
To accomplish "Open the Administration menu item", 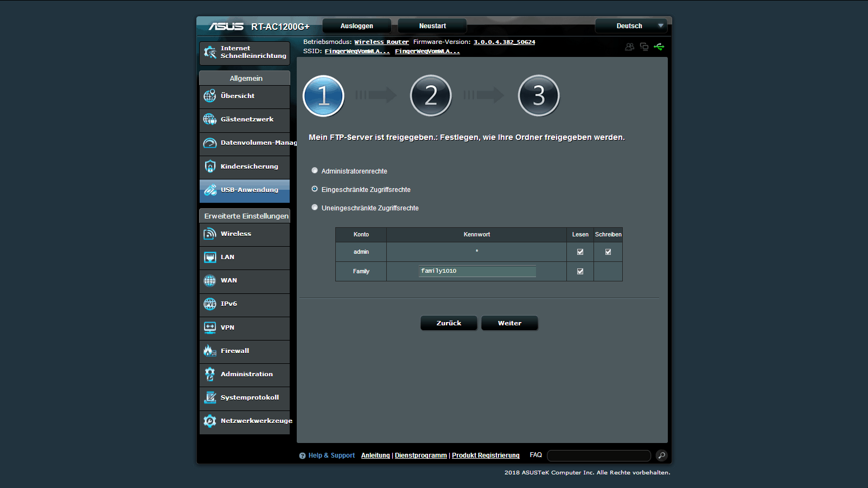I will [245, 375].
